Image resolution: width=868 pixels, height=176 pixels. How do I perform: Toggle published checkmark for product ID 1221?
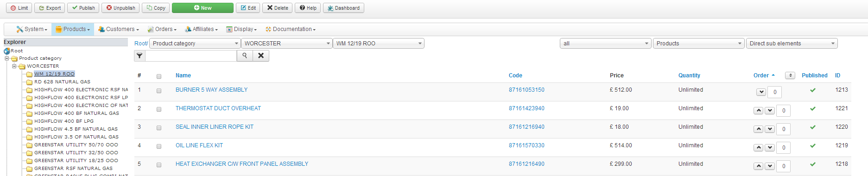pos(813,109)
